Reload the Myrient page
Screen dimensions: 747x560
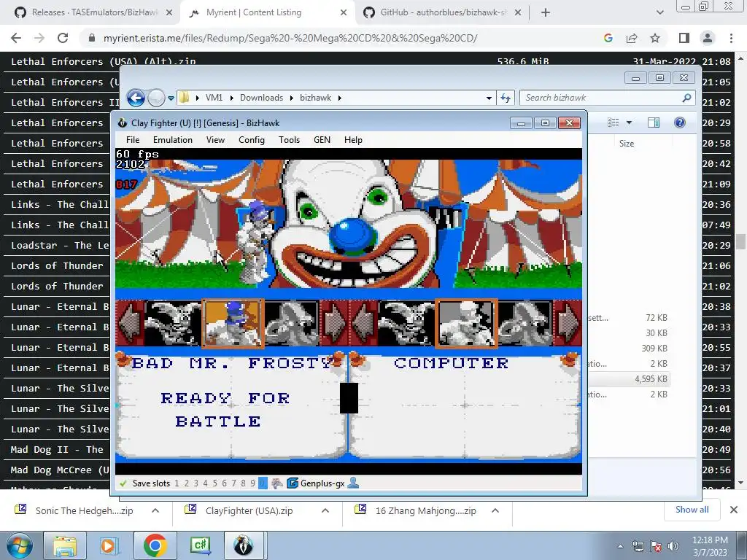[x=63, y=38]
